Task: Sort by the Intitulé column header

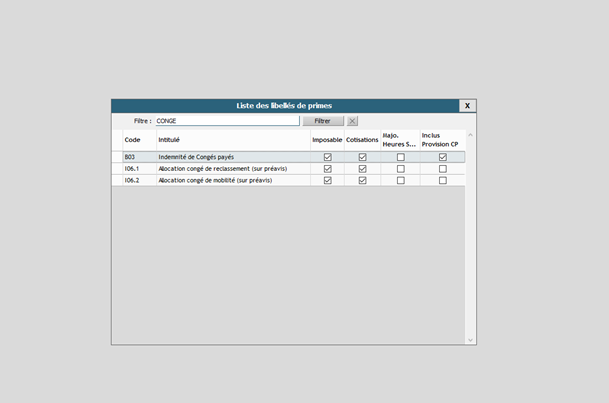Action: click(x=233, y=140)
